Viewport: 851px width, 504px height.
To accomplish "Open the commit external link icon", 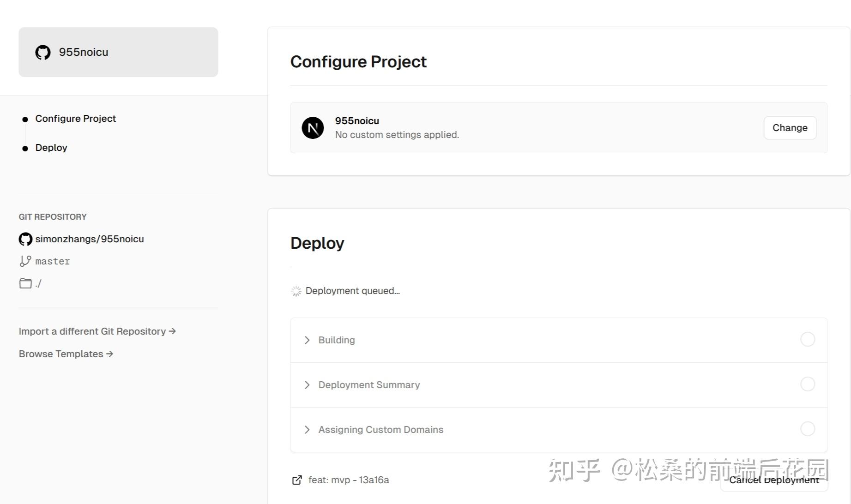I will point(297,480).
